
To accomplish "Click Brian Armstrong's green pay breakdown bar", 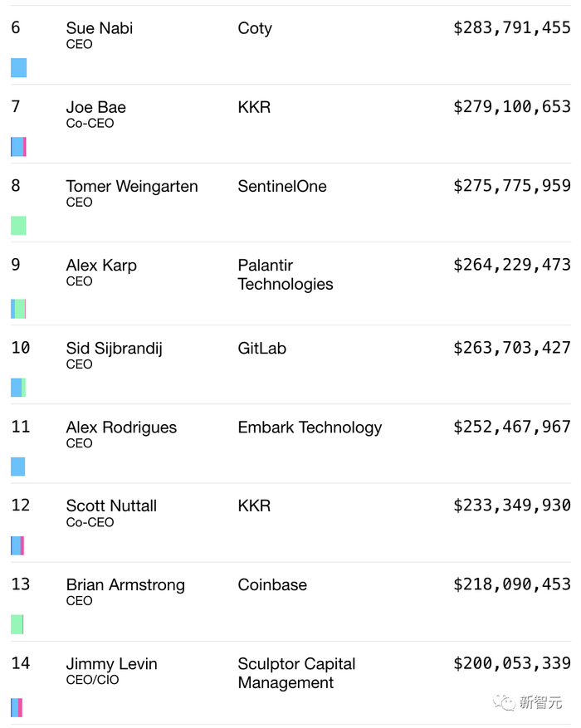I will 17,624.
